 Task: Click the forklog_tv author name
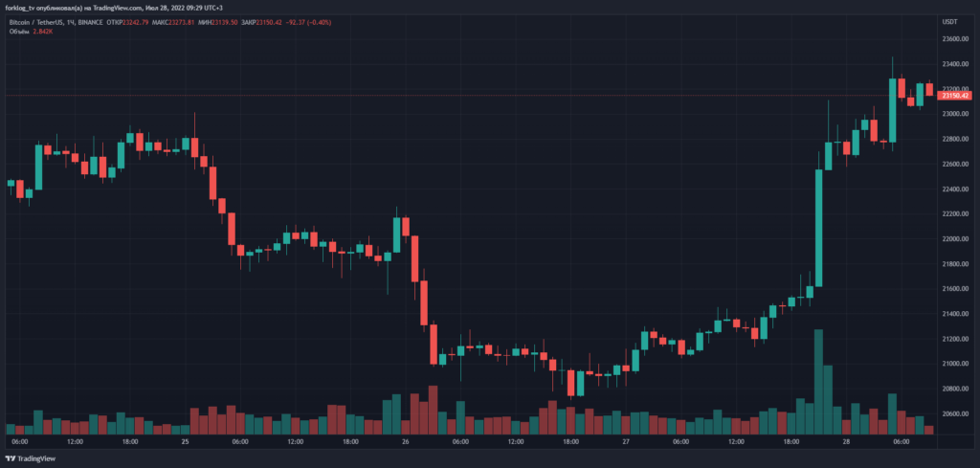point(23,8)
